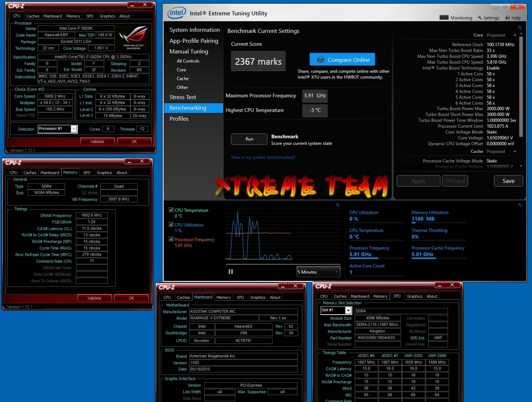The image size is (532, 402).
Task: Click the BIOS Version field 1502
Action: point(243,363)
